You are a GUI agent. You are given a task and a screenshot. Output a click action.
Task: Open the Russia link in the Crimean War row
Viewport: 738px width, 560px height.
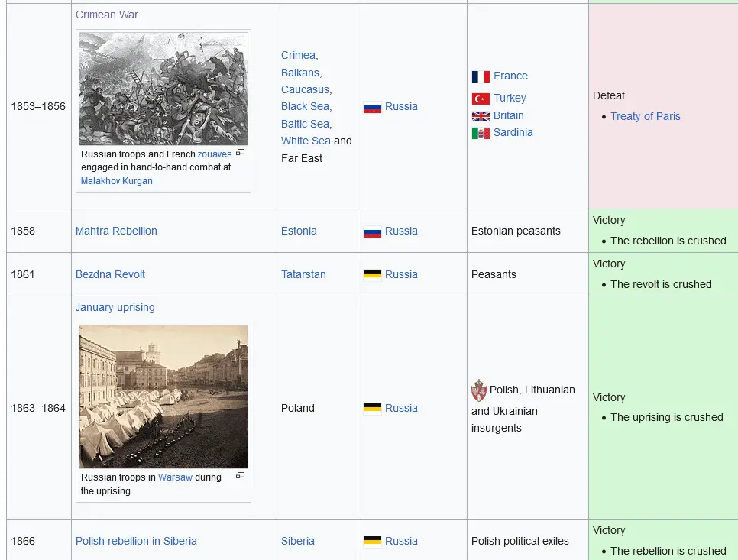[402, 106]
